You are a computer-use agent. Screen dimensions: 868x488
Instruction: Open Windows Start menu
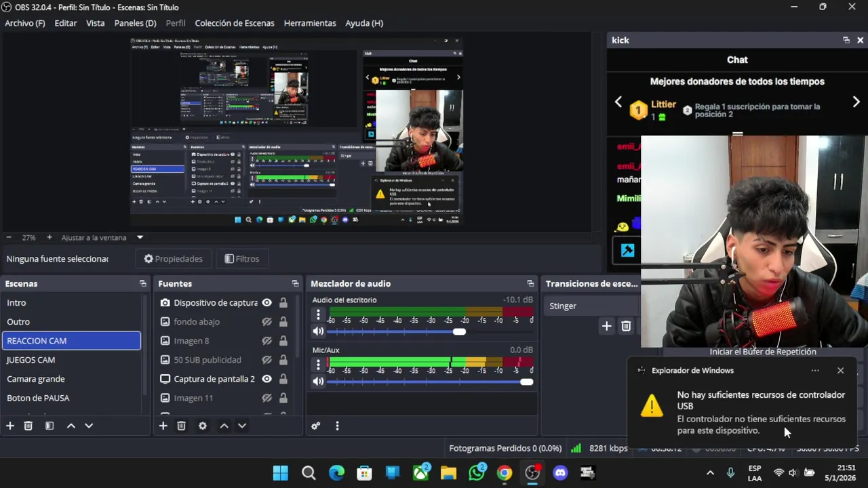[280, 473]
